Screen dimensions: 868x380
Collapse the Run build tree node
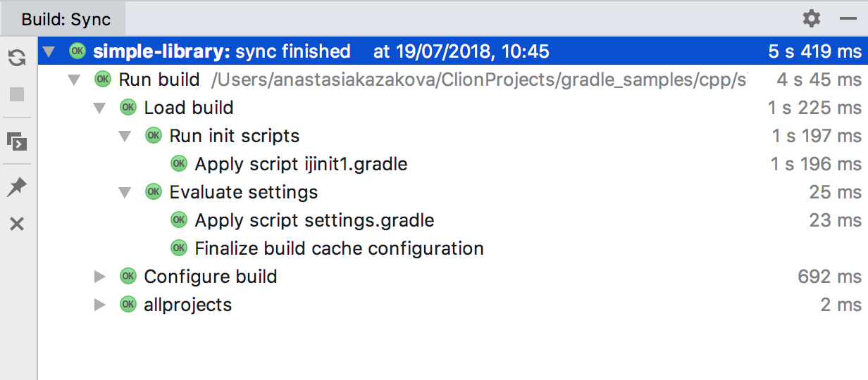click(74, 80)
